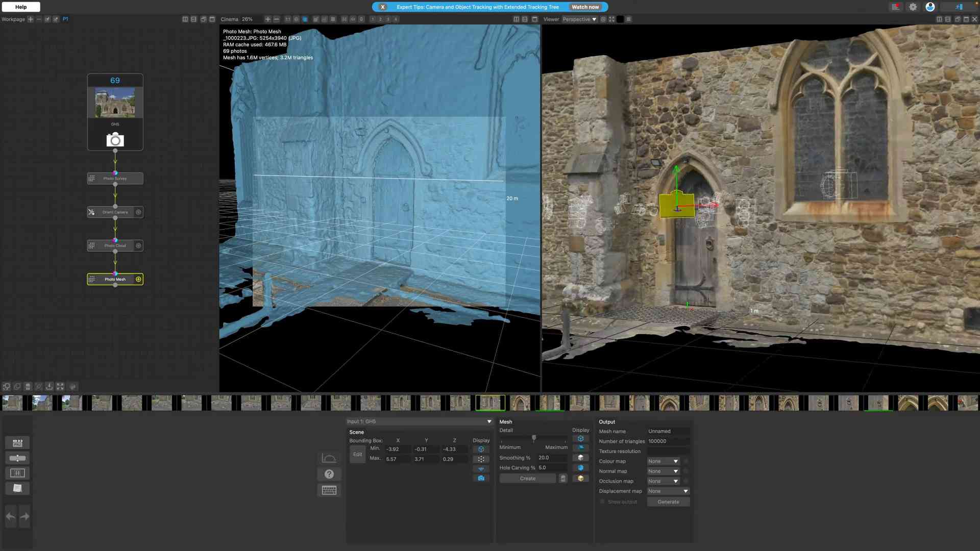Click the yellow textured cube Display icon
This screenshot has height=551, width=980.
tap(581, 479)
